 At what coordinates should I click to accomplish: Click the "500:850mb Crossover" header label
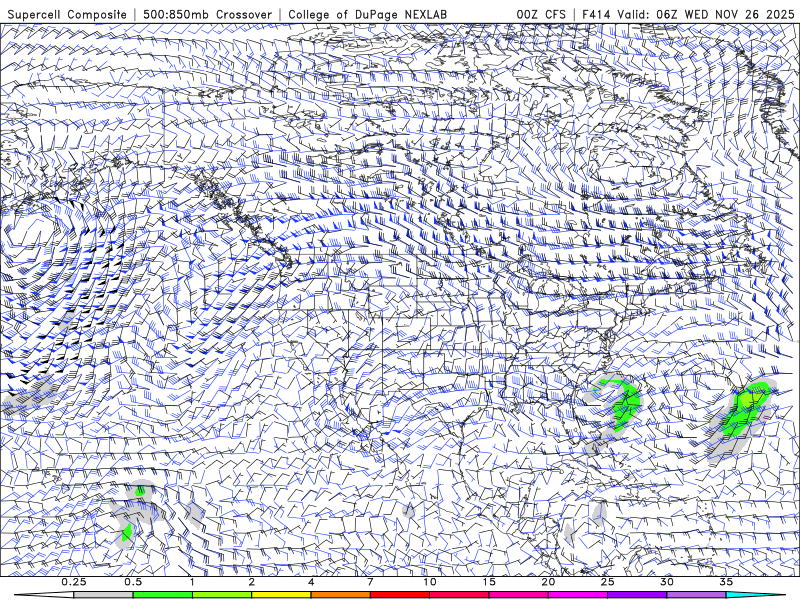(208, 14)
